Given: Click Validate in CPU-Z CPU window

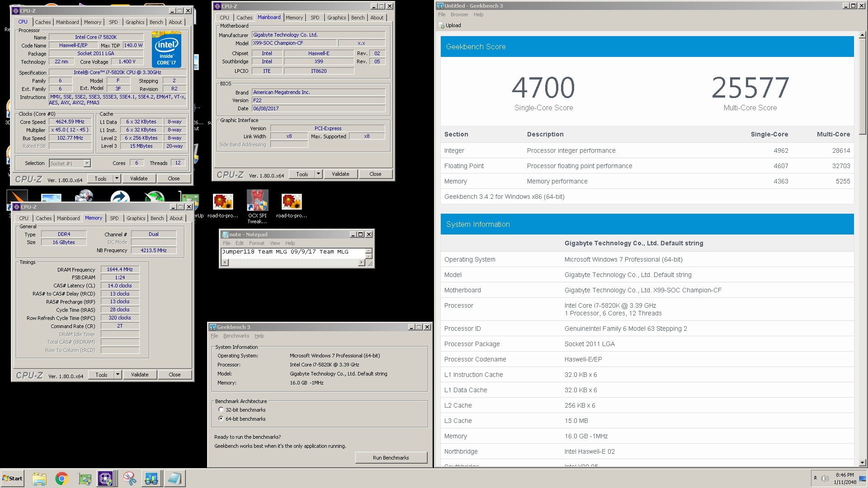Looking at the screenshot, I should [x=139, y=178].
